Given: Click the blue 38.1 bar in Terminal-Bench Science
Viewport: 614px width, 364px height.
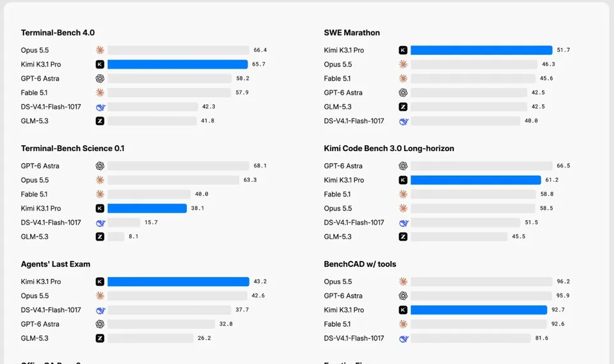Looking at the screenshot, I should click(147, 209).
